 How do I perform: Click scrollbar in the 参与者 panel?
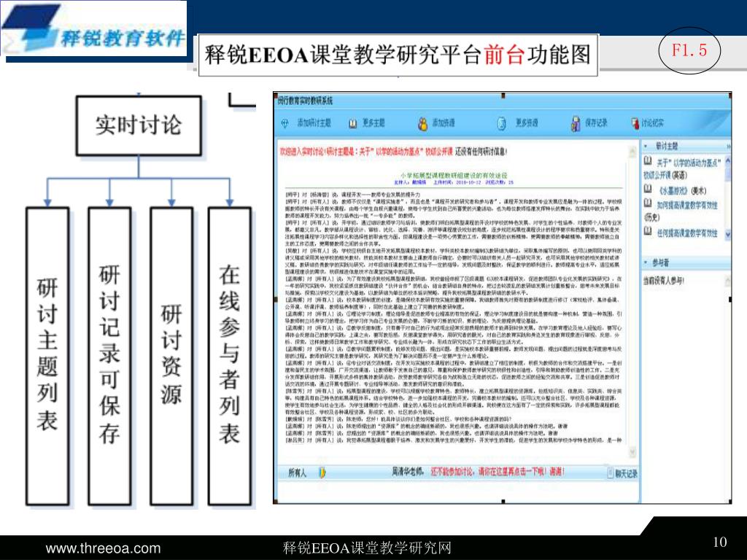(728, 281)
